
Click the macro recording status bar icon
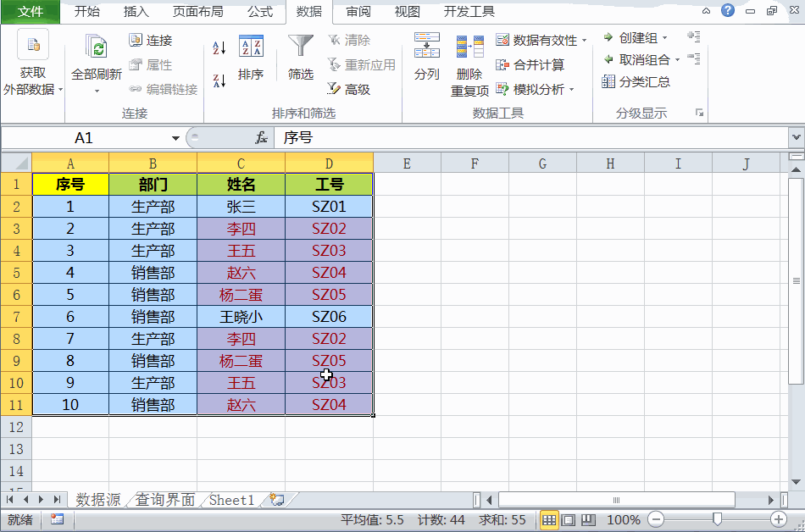pyautogui.click(x=57, y=519)
